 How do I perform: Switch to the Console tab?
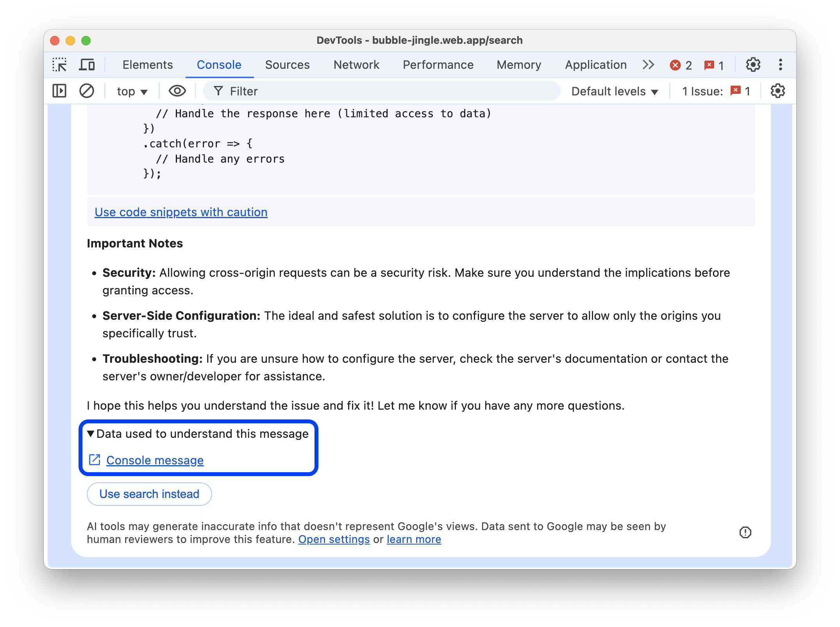tap(219, 64)
